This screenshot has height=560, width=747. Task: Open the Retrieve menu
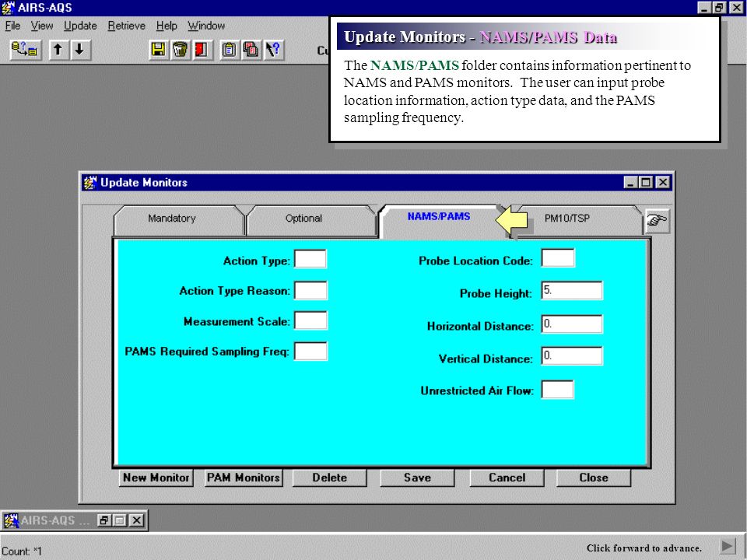click(x=126, y=26)
